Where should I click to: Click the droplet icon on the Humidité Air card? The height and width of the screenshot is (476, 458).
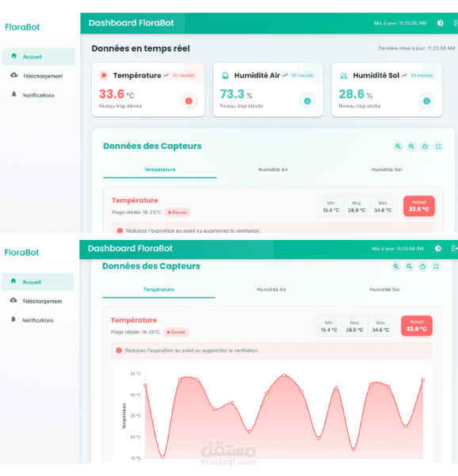click(x=225, y=75)
